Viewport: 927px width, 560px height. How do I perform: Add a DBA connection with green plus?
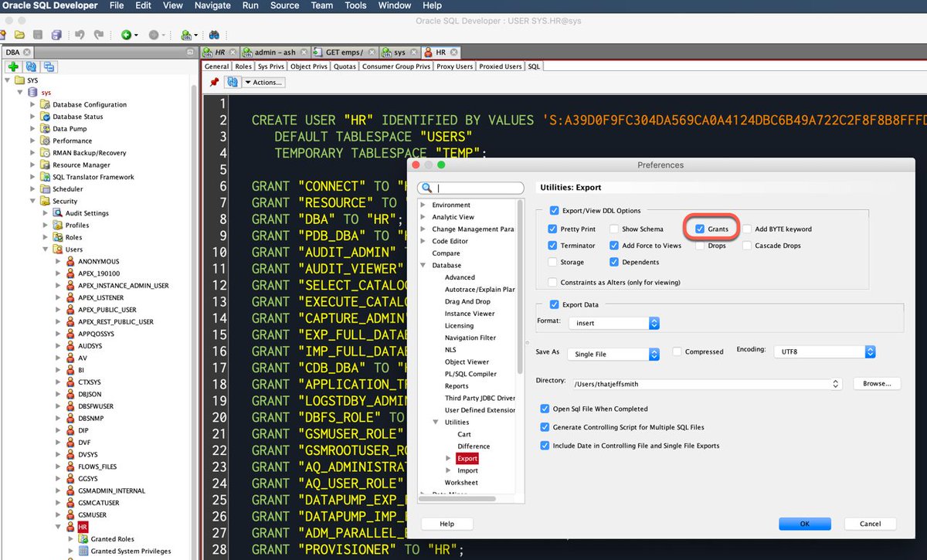[x=14, y=67]
